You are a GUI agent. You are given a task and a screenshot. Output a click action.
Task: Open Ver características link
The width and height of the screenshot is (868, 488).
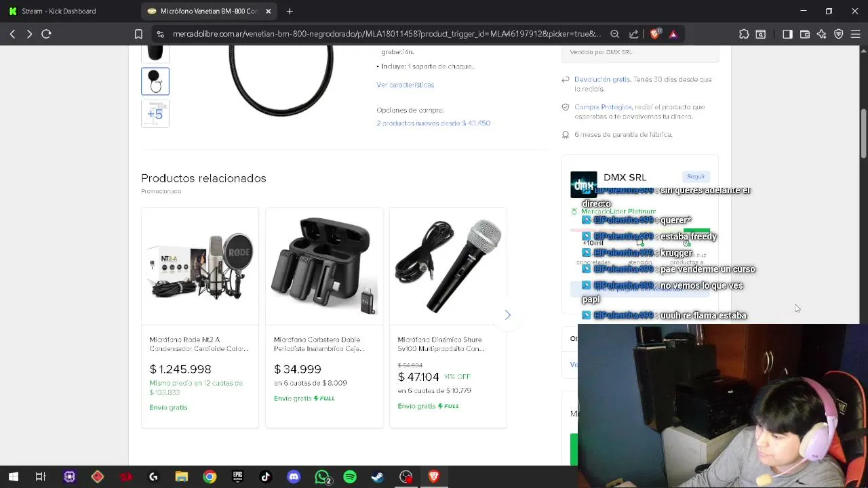coord(406,85)
